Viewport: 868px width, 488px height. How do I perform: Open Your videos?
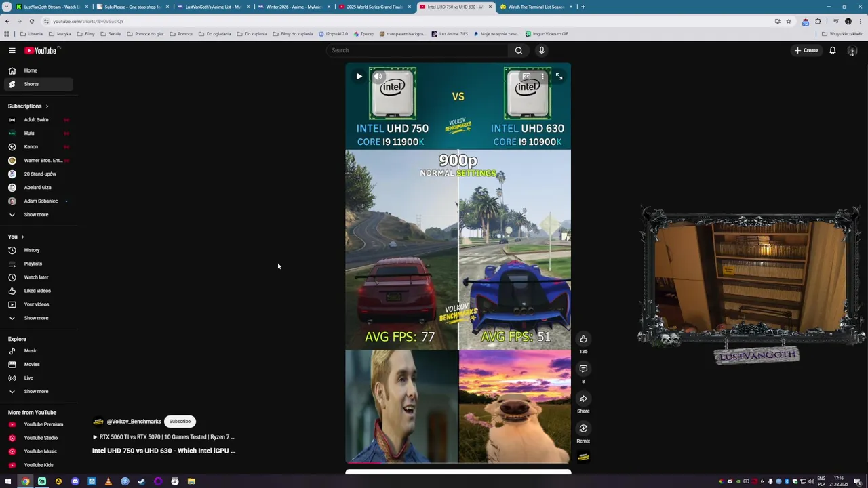click(38, 304)
